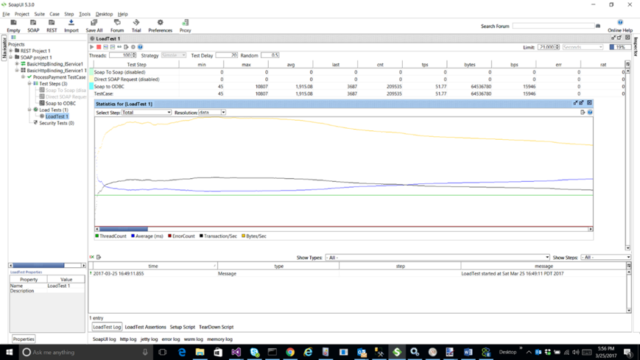
Task: Export statistics graph icon
Action: tap(582, 112)
